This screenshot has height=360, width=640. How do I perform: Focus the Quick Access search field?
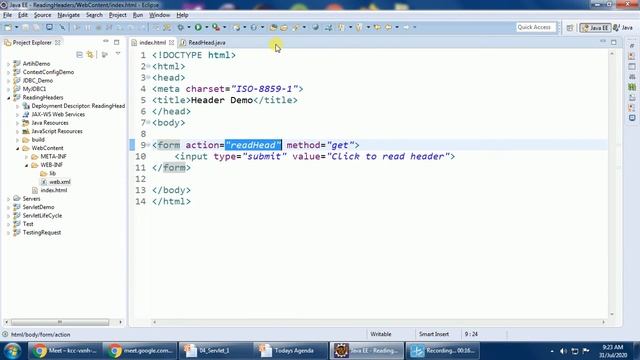(x=535, y=27)
